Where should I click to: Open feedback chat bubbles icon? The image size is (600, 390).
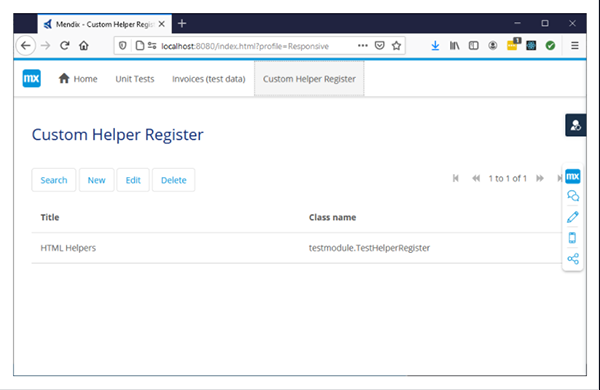pyautogui.click(x=573, y=196)
